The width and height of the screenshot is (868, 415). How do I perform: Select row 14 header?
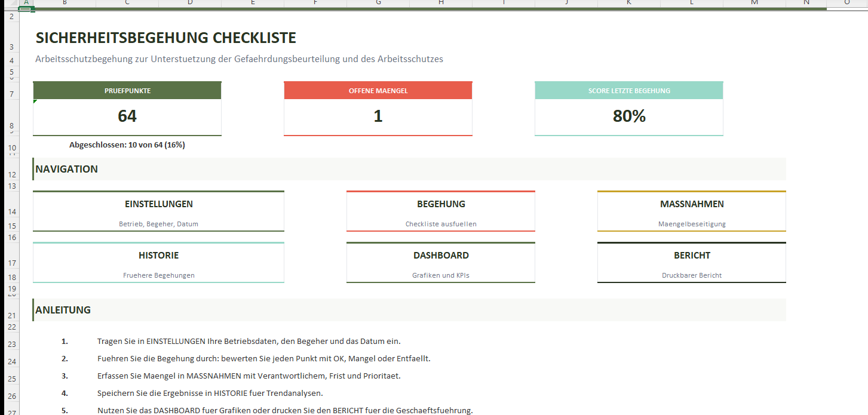11,211
